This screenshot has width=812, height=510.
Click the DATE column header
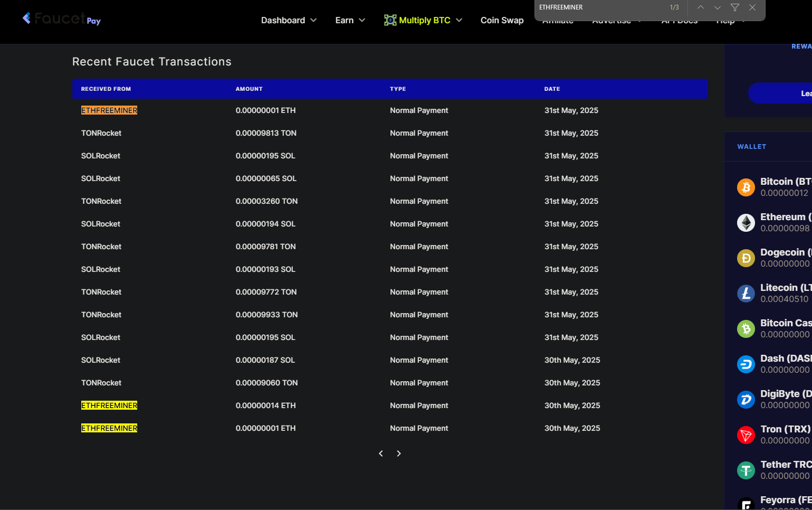[552, 89]
